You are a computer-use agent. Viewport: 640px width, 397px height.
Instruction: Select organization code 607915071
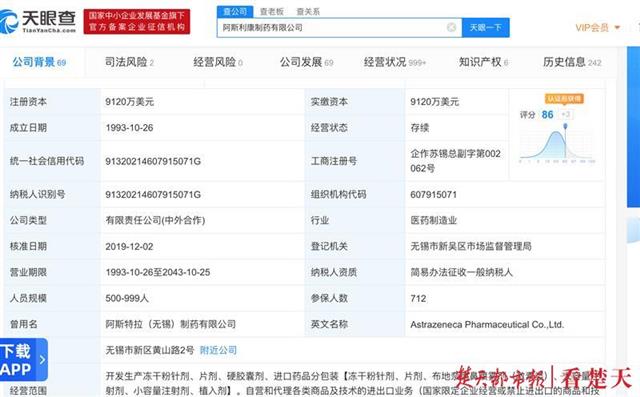(x=433, y=195)
